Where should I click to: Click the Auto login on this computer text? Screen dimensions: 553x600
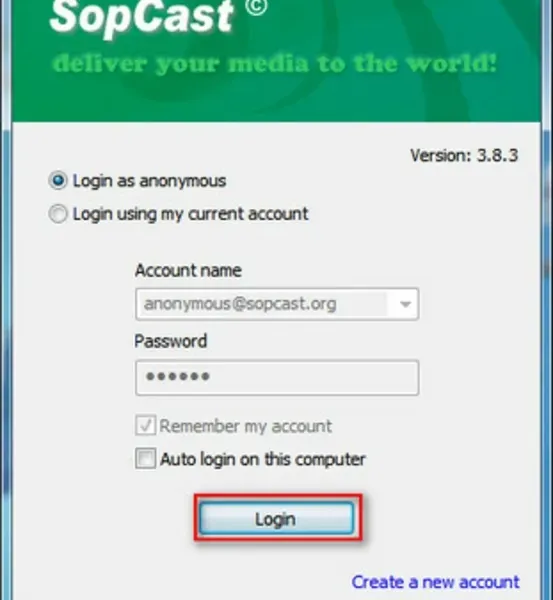coord(263,459)
